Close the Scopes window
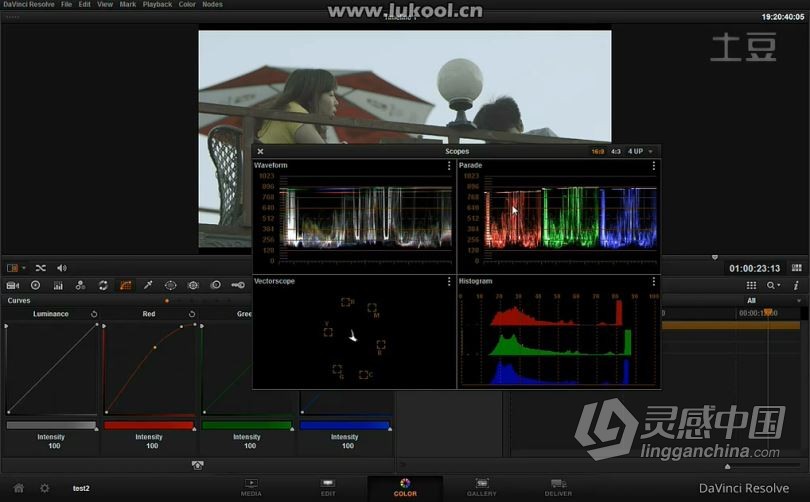The height and width of the screenshot is (502, 810). tap(260, 151)
